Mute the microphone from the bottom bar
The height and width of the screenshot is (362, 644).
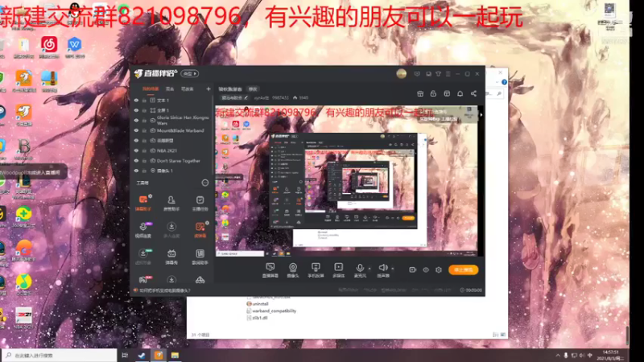pos(360,270)
